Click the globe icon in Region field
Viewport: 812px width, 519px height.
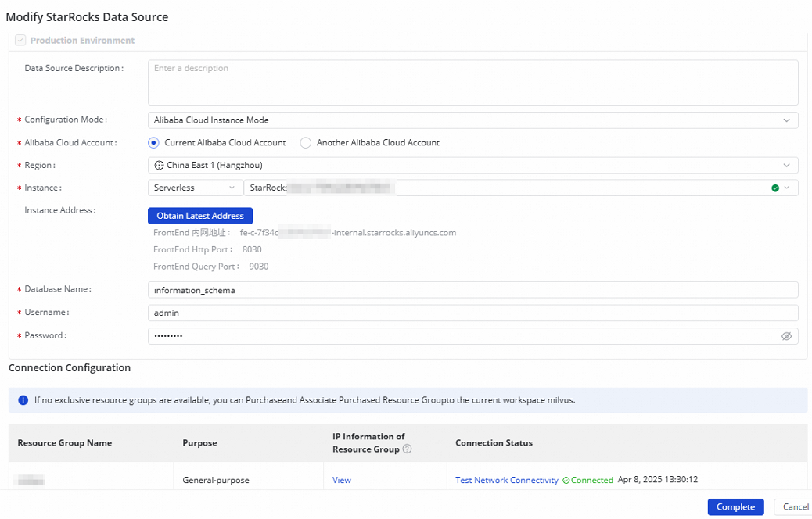click(159, 165)
